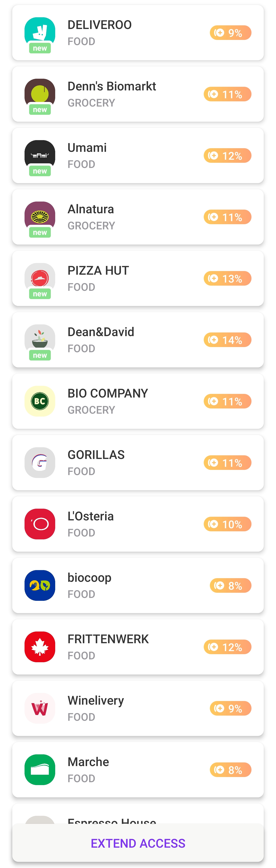Tap the BIO COMPANY green BC logo
The height and width of the screenshot is (868, 276).
(40, 401)
